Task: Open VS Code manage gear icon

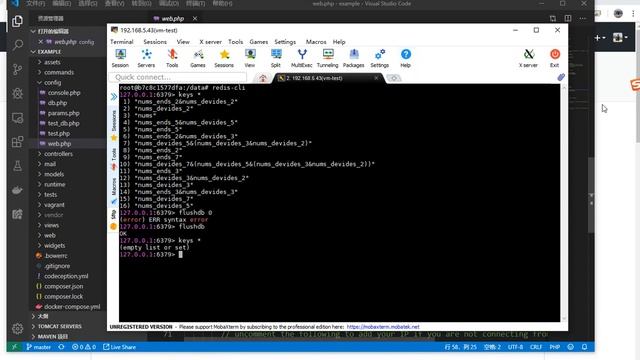Action: pos(17,328)
